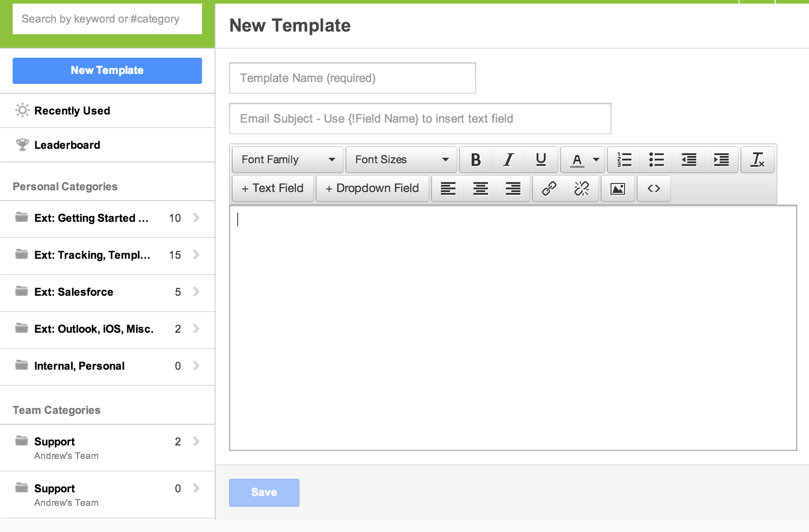The image size is (809, 532).
Task: Expand chevron on Ext: Salesforce row
Action: click(196, 292)
